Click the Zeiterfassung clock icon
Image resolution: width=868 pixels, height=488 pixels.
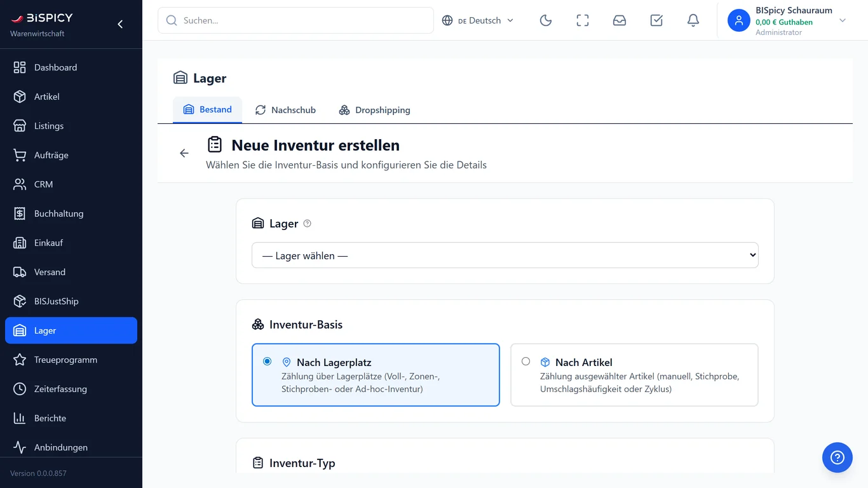pos(20,389)
